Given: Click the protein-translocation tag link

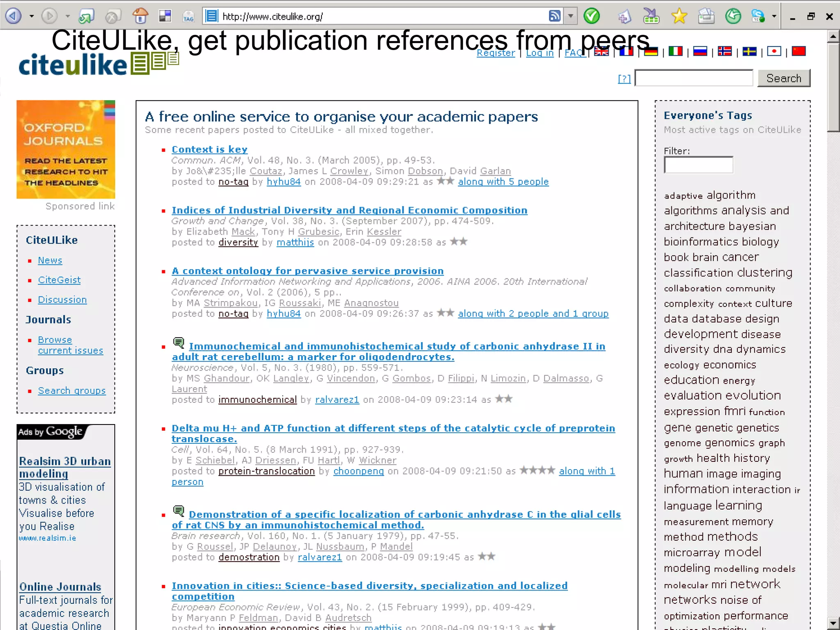Looking at the screenshot, I should point(267,471).
